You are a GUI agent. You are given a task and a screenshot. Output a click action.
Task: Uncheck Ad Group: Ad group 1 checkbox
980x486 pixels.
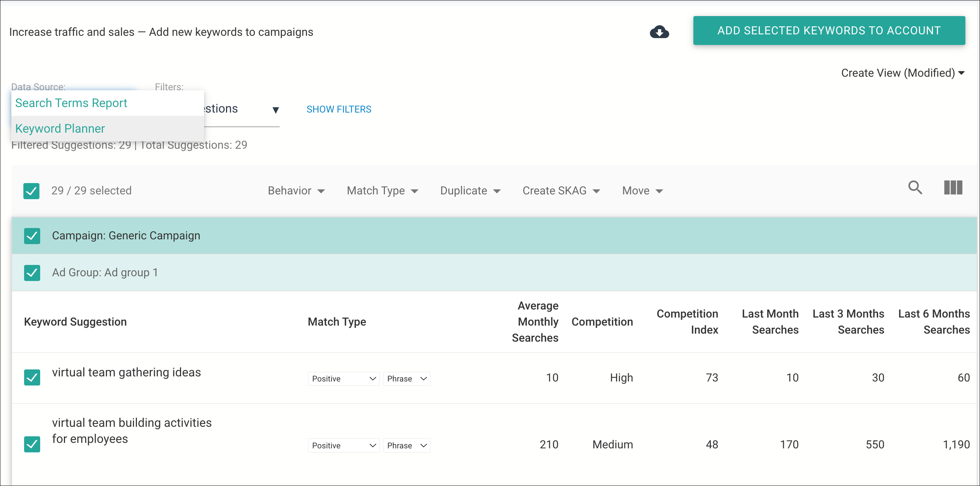coord(32,273)
